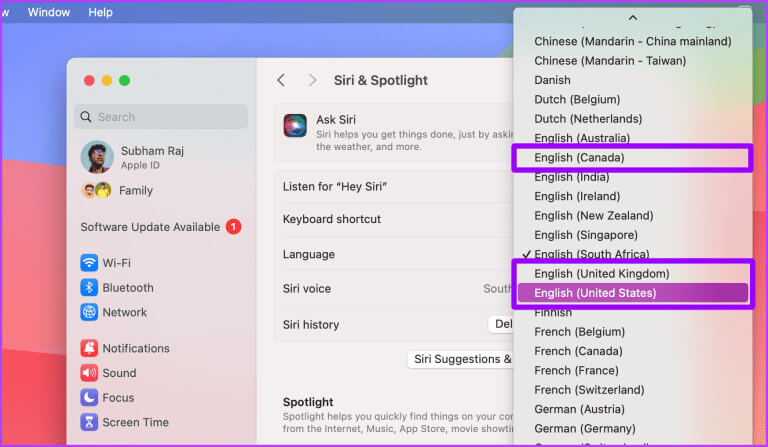Open the Window menu

(48, 12)
